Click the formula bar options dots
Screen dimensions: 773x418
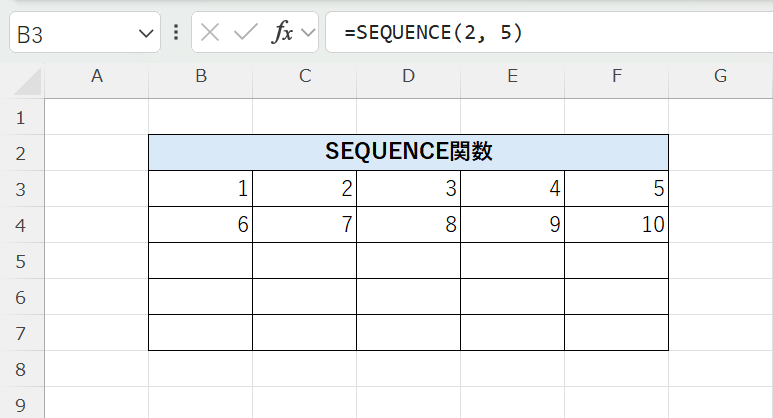tap(176, 33)
